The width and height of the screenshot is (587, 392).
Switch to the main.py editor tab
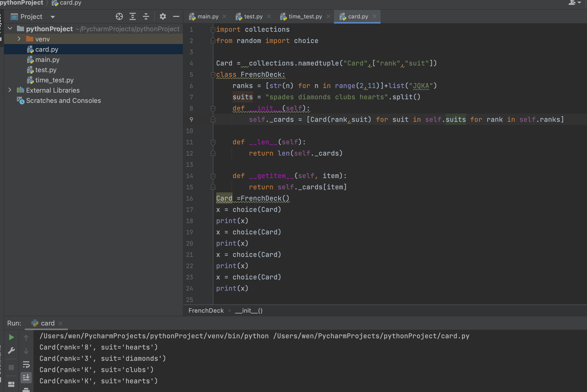pyautogui.click(x=207, y=17)
